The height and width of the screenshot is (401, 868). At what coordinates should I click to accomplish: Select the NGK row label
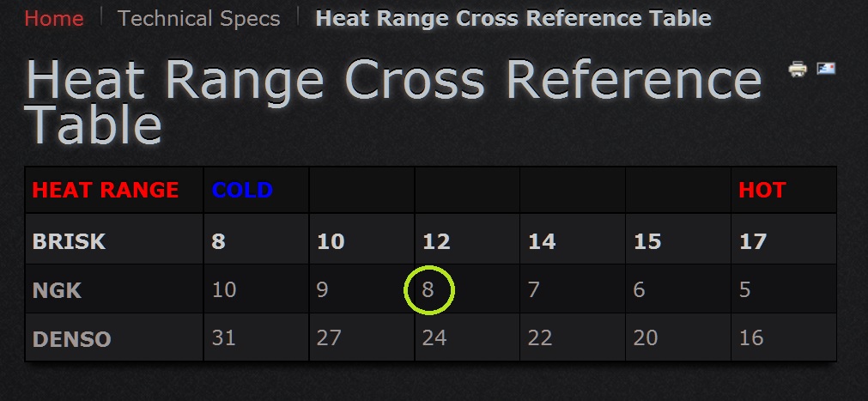click(57, 290)
